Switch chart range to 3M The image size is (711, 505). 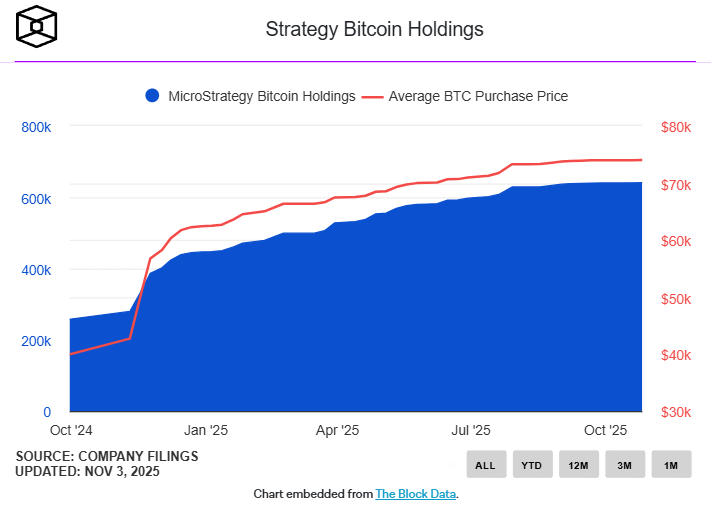pos(624,465)
